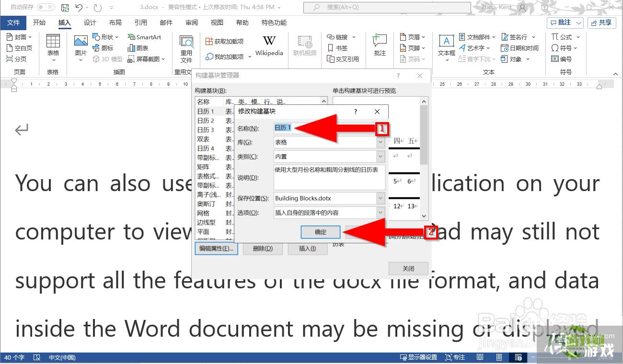Insert a page break with 分页
Image resolution: width=623 pixels, height=364 pixels.
[16, 59]
